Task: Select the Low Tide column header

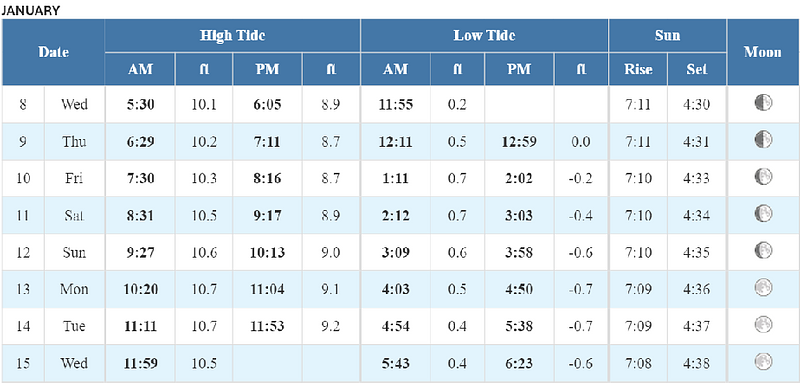Action: tap(484, 36)
